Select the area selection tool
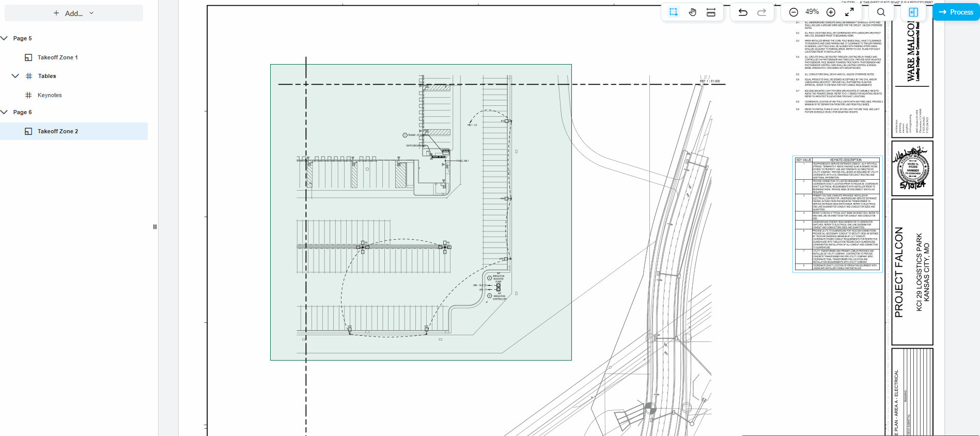The height and width of the screenshot is (436, 980). tap(673, 12)
